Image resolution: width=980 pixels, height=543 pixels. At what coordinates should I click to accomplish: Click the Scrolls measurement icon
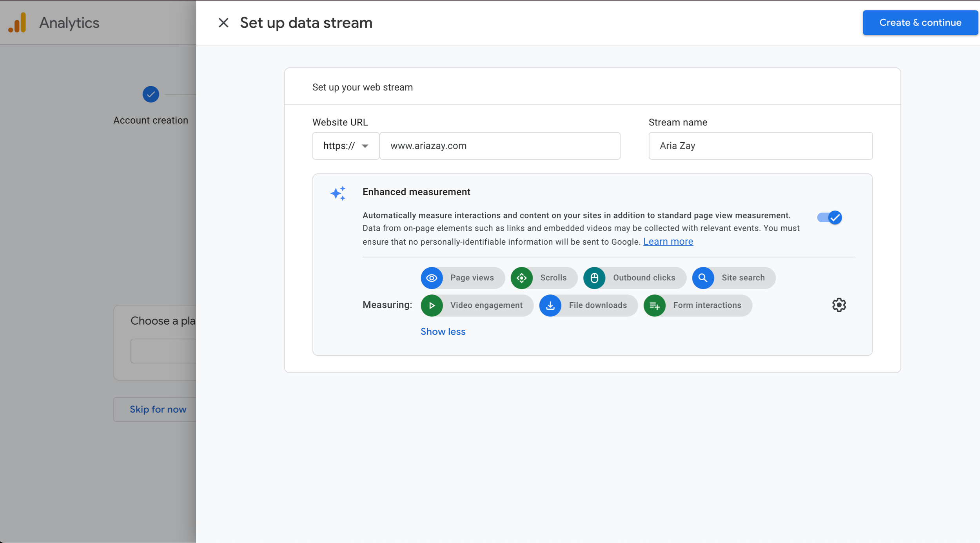pos(521,278)
